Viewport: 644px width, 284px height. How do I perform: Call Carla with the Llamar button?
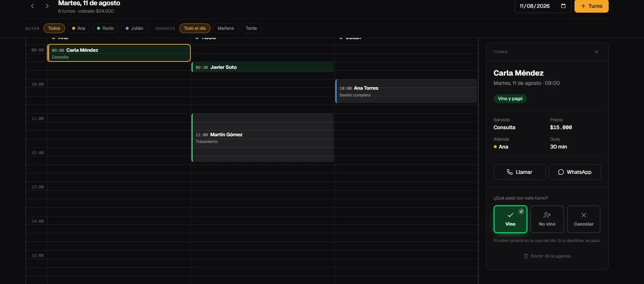[519, 172]
